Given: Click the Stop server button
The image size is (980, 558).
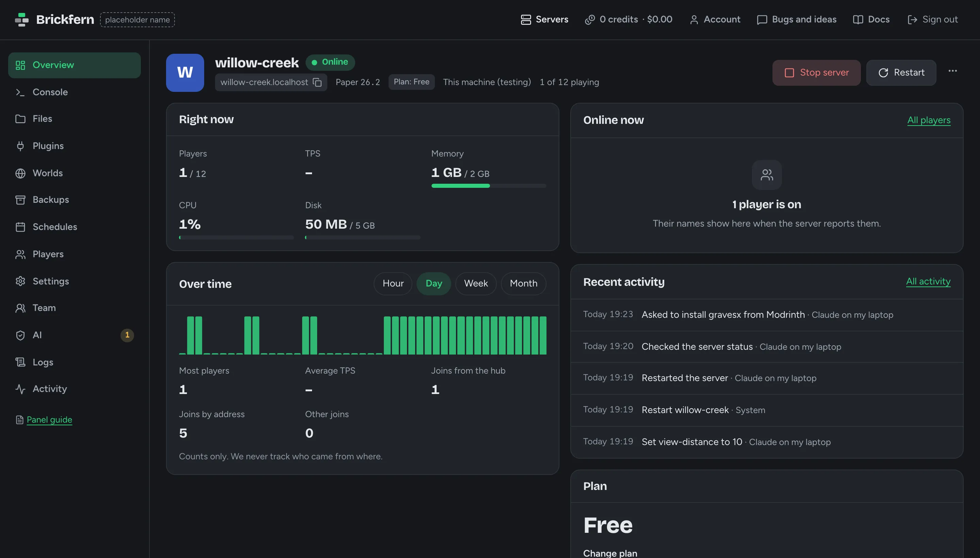Looking at the screenshot, I should 816,73.
